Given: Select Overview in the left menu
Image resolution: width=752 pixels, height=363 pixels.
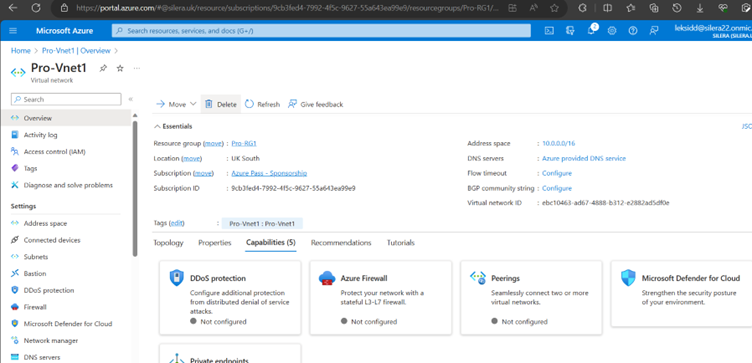Looking at the screenshot, I should (x=66, y=118).
